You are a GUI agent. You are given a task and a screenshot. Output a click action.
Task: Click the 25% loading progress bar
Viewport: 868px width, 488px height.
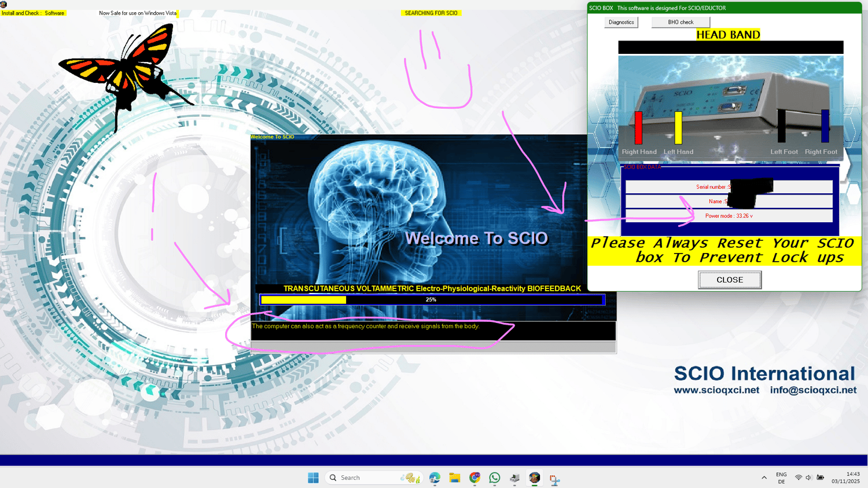[432, 300]
